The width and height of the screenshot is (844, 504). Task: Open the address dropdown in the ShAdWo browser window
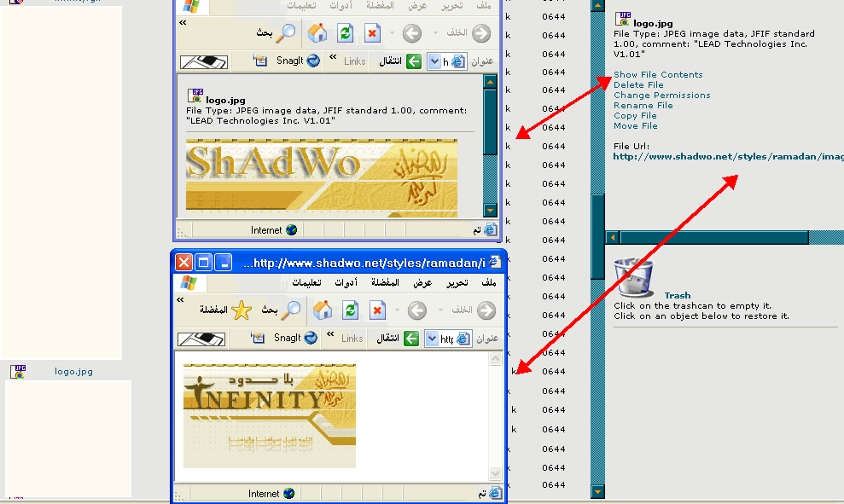[434, 61]
